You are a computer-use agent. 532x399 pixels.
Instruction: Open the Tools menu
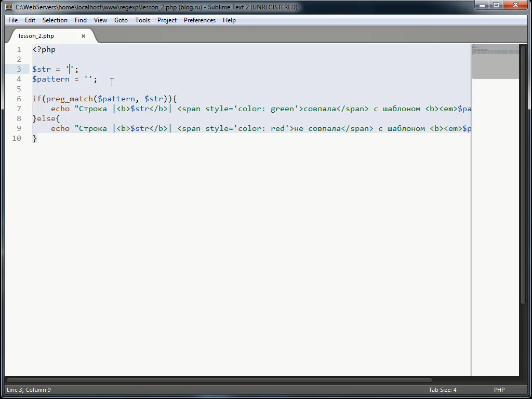(142, 20)
